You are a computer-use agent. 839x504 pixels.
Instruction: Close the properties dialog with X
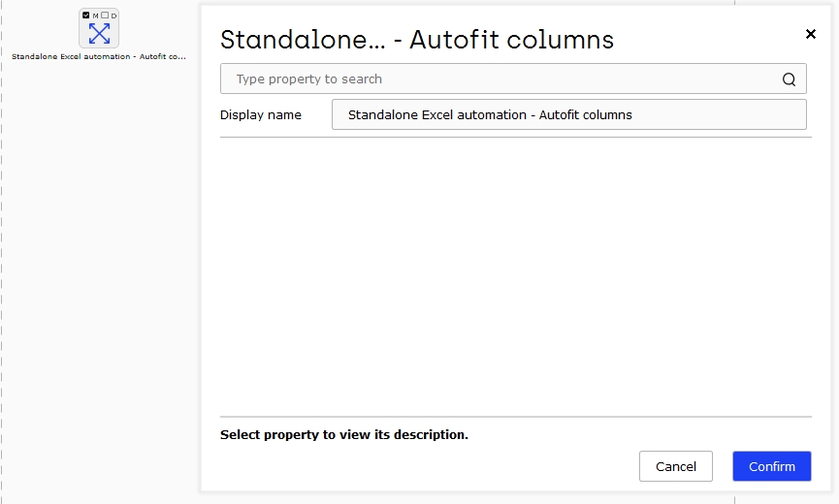(x=811, y=34)
